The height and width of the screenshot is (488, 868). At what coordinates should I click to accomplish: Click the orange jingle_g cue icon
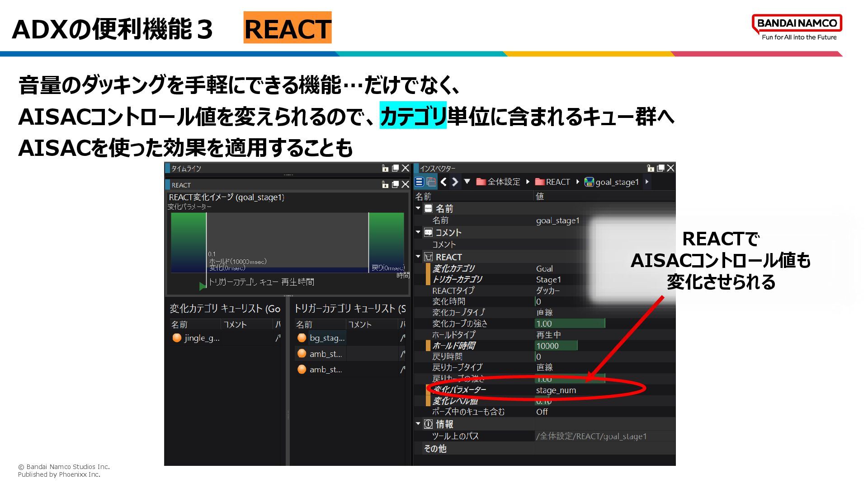(177, 338)
